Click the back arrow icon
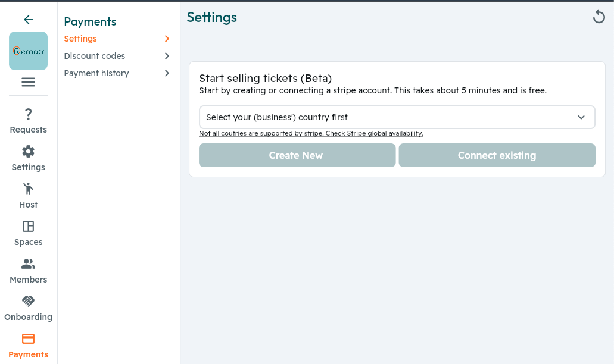 28,20
